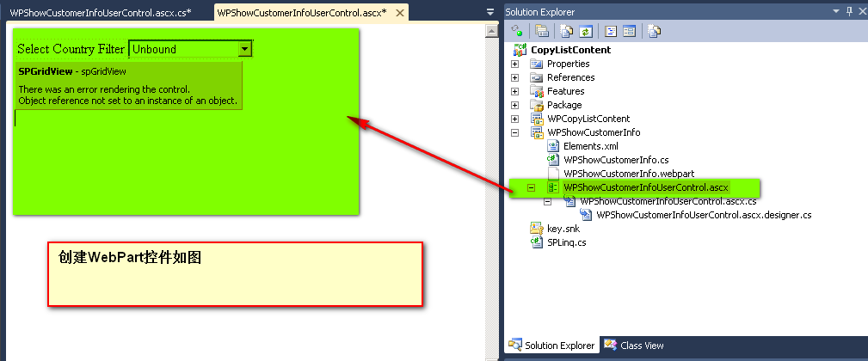
Task: Switch to the Solution Explorer bottom tab
Action: (551, 346)
